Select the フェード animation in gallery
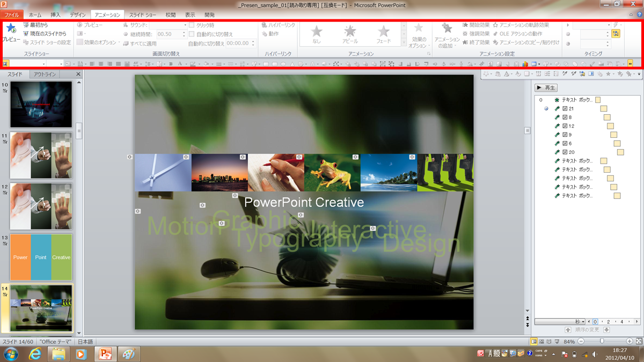 pos(383,35)
